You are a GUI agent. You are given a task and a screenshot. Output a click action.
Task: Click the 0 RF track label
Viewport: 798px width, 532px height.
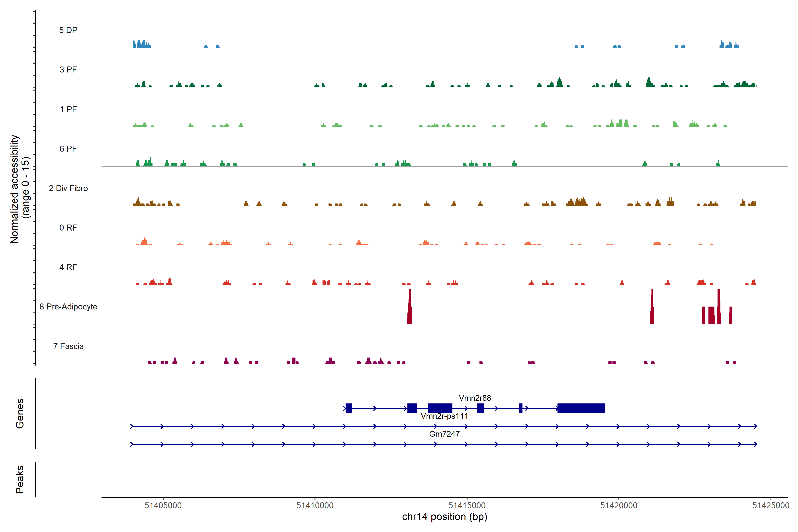tap(68, 228)
